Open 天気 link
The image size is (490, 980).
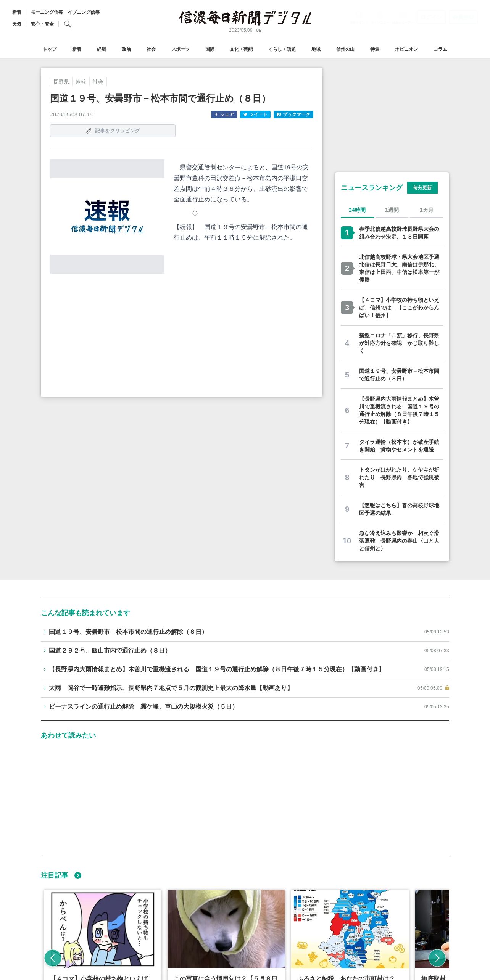coord(17,24)
